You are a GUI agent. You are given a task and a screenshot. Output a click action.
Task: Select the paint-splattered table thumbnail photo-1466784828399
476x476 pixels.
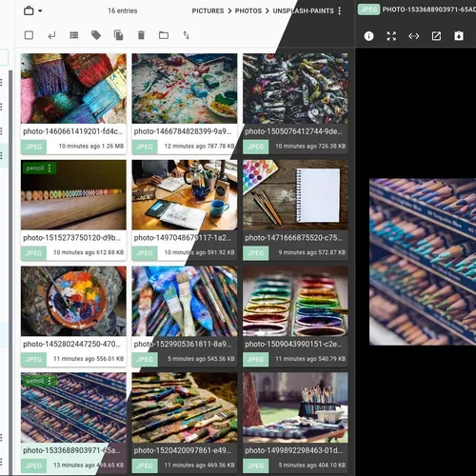[x=185, y=89]
